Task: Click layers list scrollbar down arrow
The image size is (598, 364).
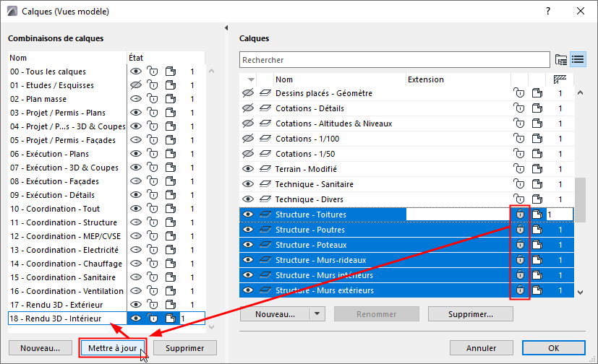Action: pos(581,292)
